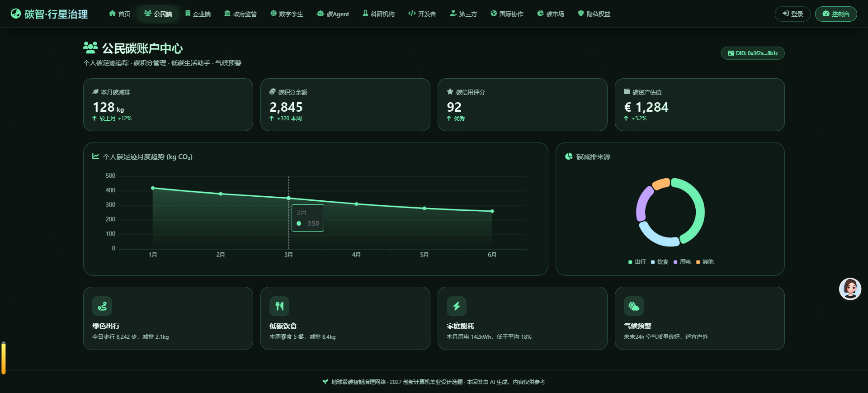The height and width of the screenshot is (393, 868).
Task: Click the 低碳饮食 utensils icon
Action: (x=279, y=306)
